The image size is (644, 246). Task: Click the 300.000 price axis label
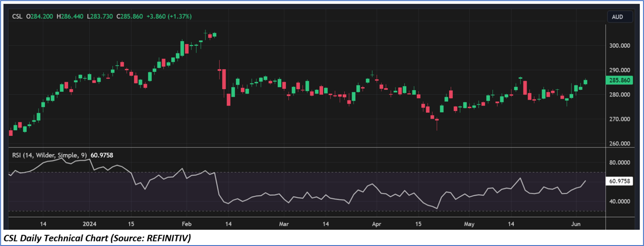[x=620, y=45]
